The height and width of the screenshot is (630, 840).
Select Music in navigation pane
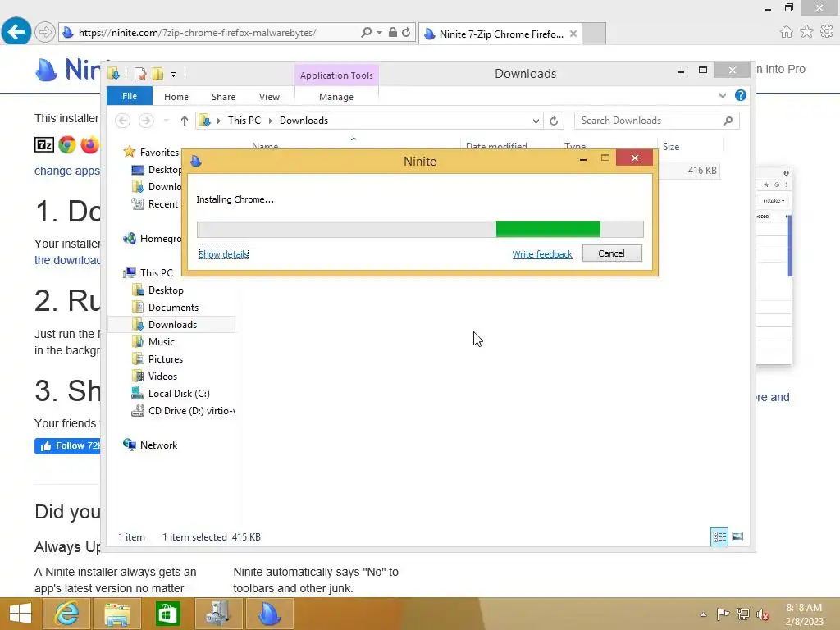(x=162, y=342)
